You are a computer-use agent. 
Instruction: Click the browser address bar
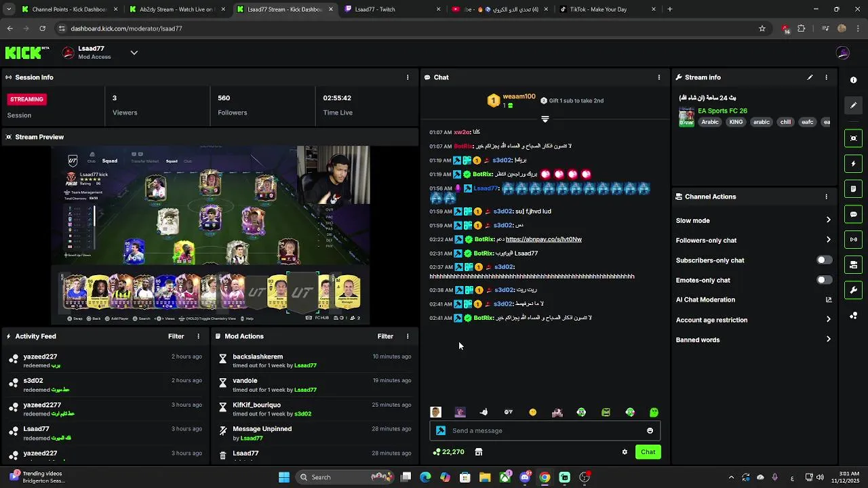point(407,28)
